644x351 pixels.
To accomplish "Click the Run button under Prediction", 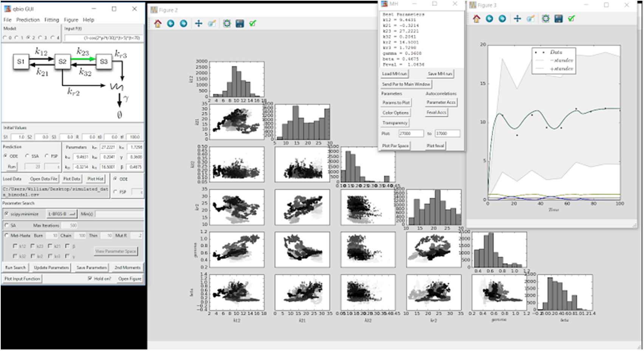I will [x=12, y=167].
